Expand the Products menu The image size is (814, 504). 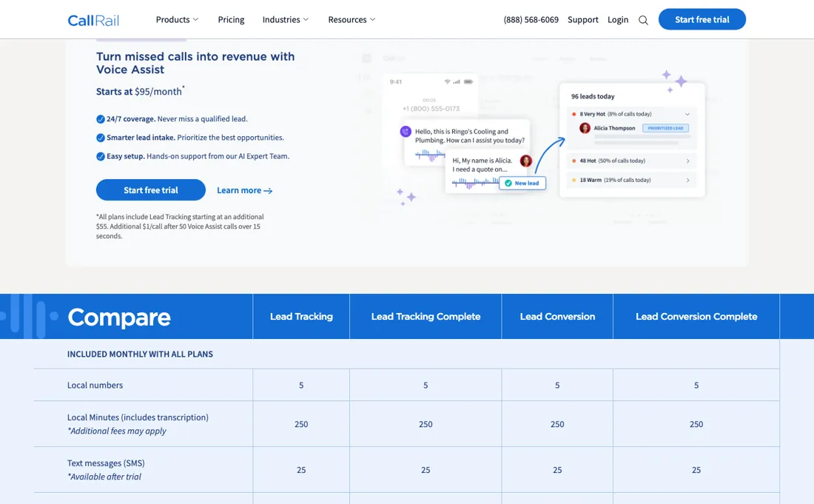pos(177,20)
